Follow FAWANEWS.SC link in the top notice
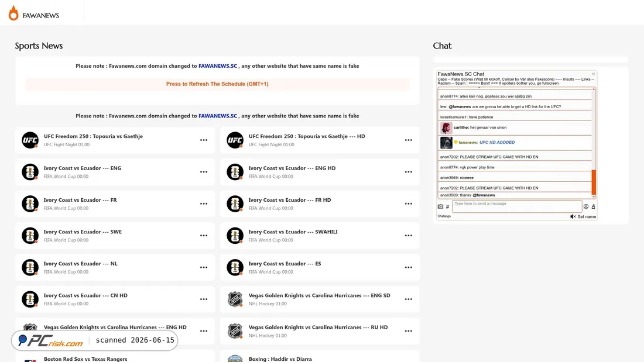The width and height of the screenshot is (644, 362). (218, 65)
